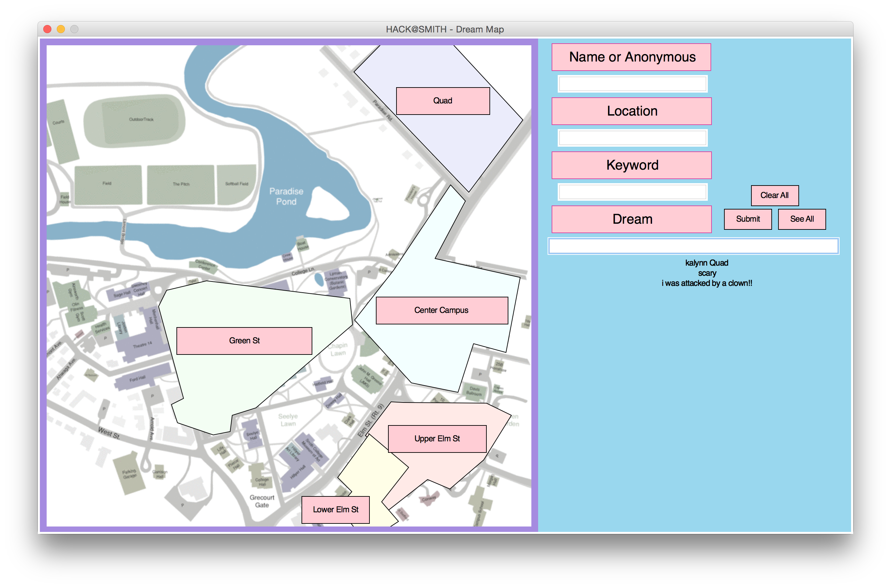Click the Green St area button

point(244,341)
